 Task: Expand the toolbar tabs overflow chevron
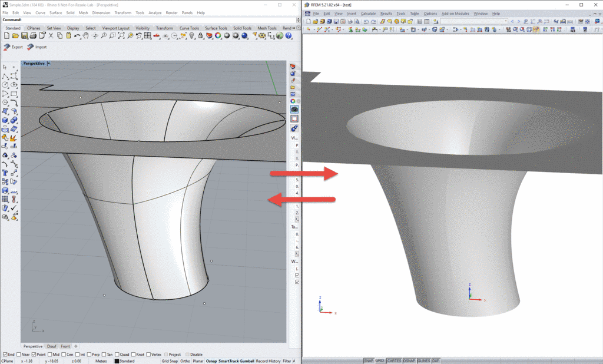point(294,28)
